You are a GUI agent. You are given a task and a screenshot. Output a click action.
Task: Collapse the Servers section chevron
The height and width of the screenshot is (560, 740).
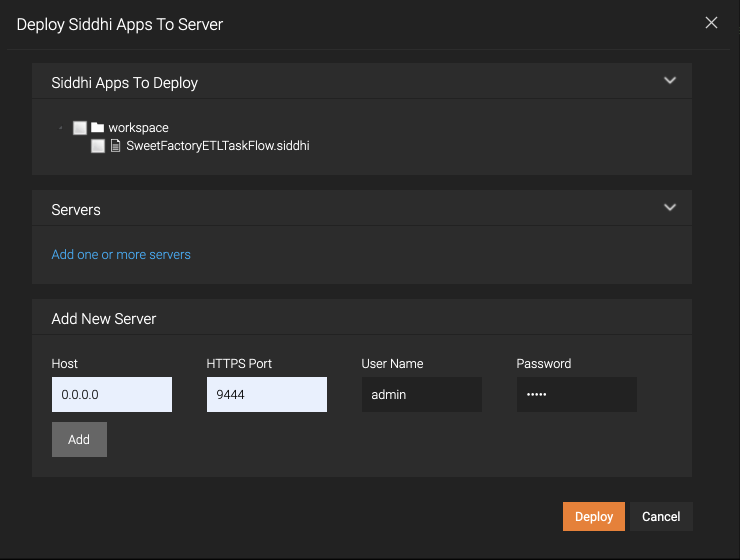click(669, 207)
